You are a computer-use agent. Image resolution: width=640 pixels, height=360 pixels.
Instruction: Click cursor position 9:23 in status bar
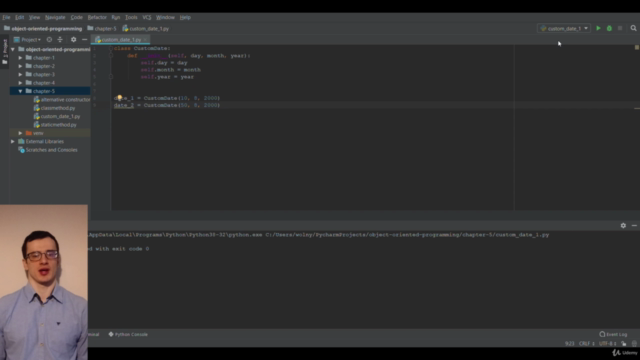coord(569,343)
